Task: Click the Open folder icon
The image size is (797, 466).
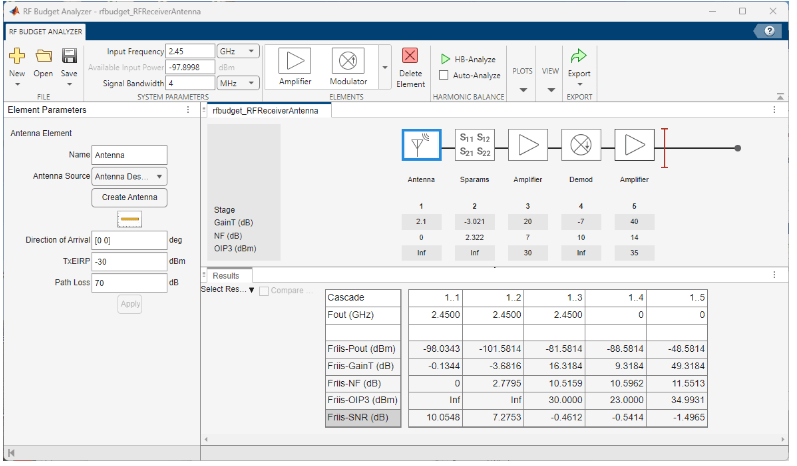Action: pos(43,56)
